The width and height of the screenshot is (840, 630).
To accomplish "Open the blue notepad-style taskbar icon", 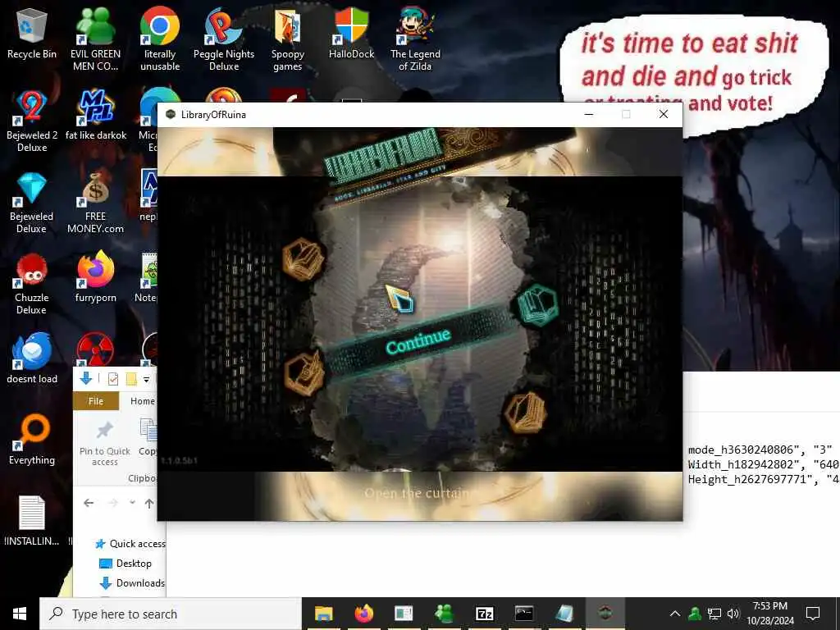I will click(564, 614).
